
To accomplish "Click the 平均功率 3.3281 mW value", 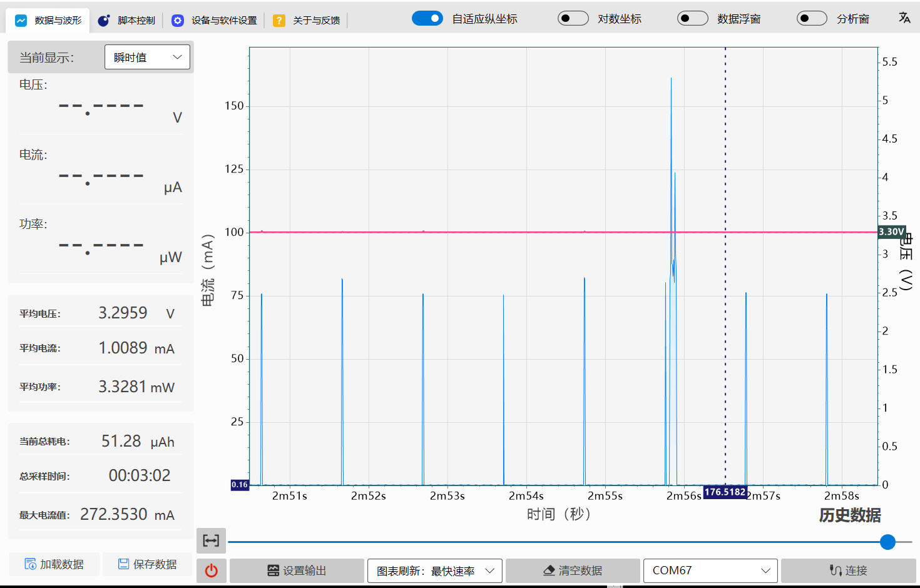I will point(136,387).
